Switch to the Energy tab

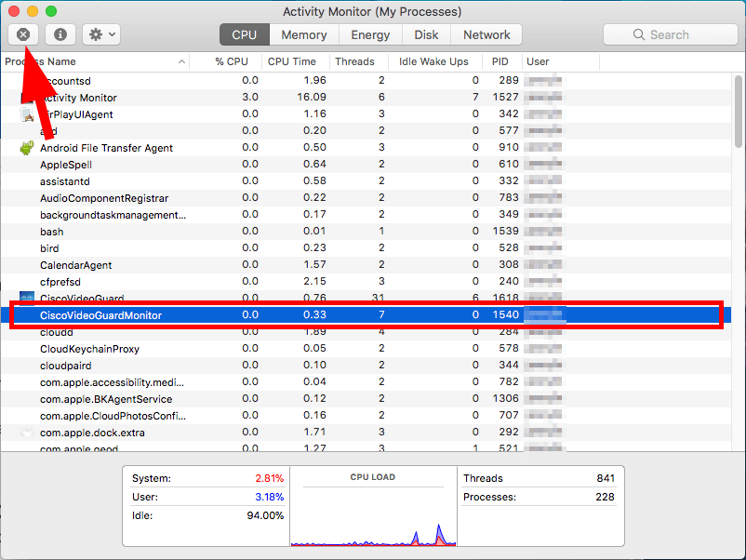[370, 34]
